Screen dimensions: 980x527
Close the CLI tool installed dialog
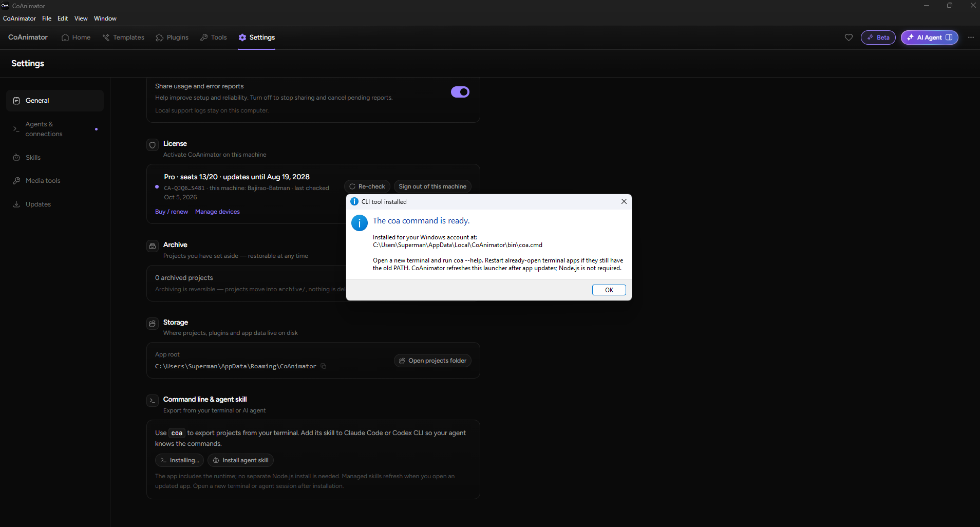tap(624, 201)
